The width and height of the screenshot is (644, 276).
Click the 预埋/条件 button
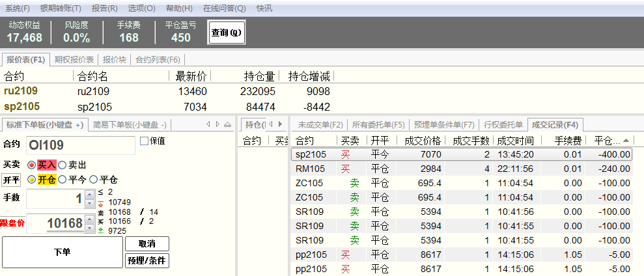[x=147, y=260]
